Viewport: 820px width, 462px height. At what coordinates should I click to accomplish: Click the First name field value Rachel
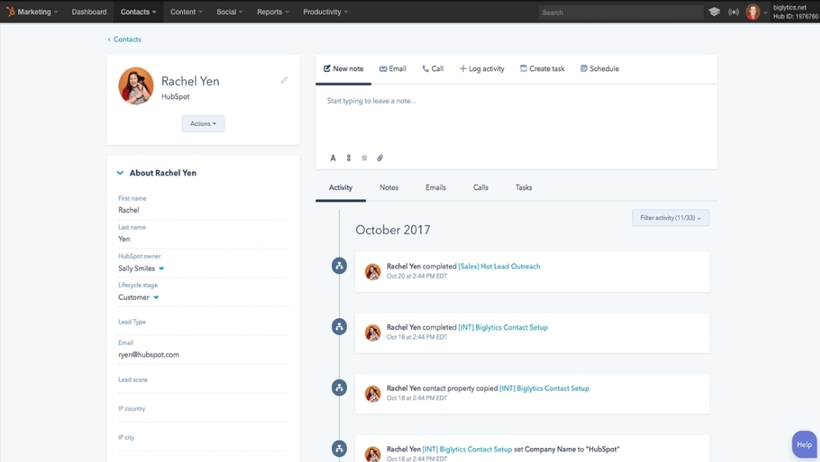(x=129, y=210)
